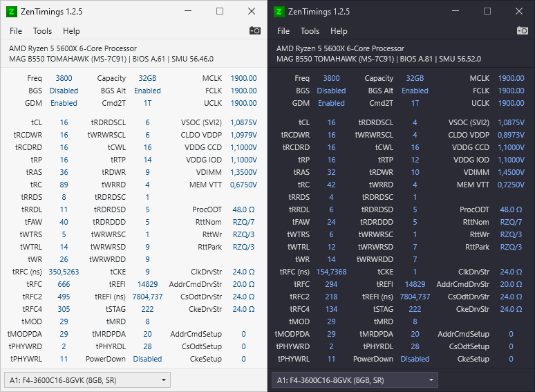535x392 pixels.
Task: Click the screenshot camera icon in dark window
Action: coord(523,30)
